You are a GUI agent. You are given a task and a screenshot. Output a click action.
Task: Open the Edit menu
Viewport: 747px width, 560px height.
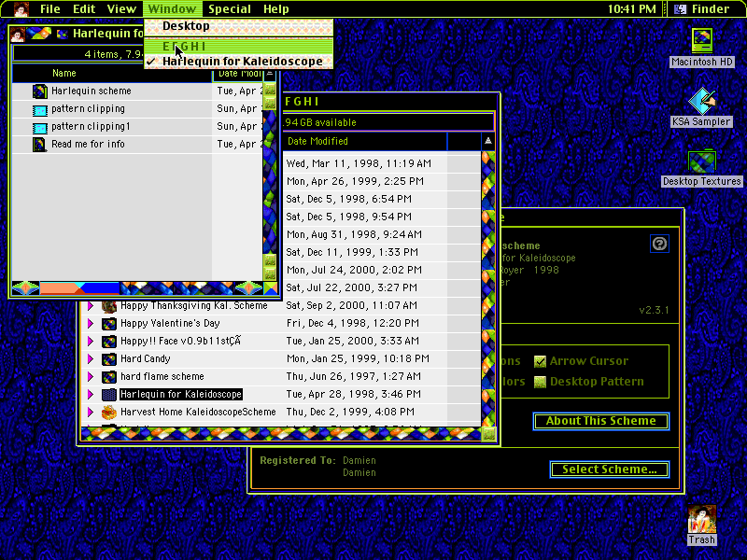pyautogui.click(x=84, y=8)
